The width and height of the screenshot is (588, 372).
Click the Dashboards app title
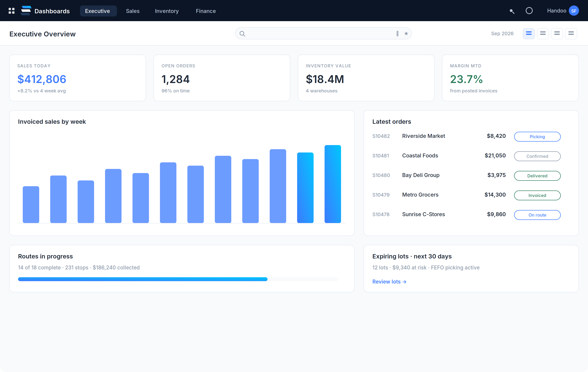pyautogui.click(x=52, y=11)
